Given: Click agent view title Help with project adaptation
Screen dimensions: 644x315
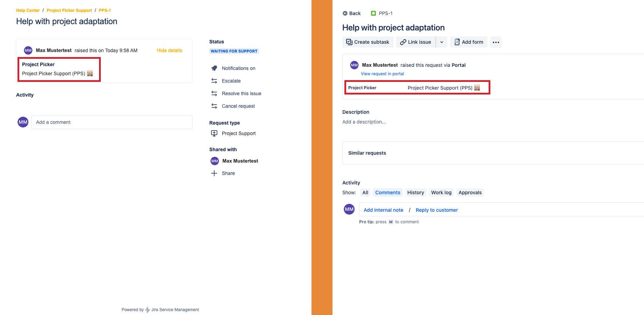Looking at the screenshot, I should click(393, 28).
